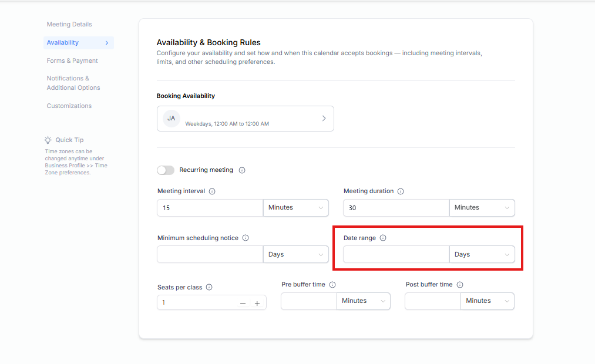Click info icon beside Post buffer time
595x364 pixels.
tap(460, 285)
